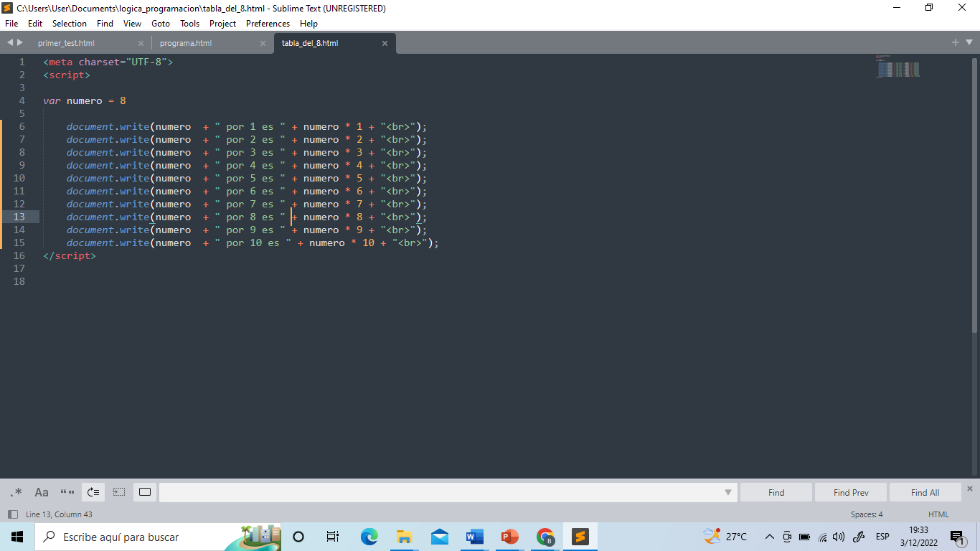Click the meta charset code line

[x=108, y=62]
